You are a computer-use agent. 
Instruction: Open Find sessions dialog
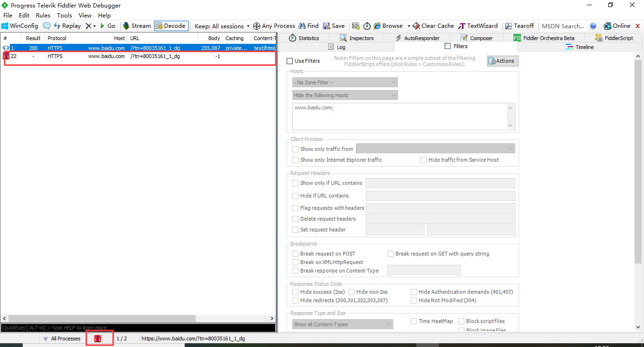[x=309, y=26]
